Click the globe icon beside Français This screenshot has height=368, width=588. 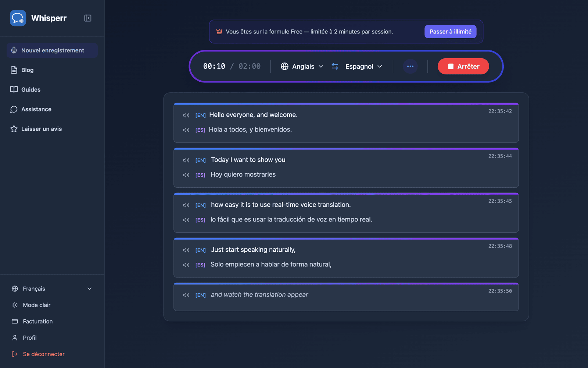tap(15, 289)
